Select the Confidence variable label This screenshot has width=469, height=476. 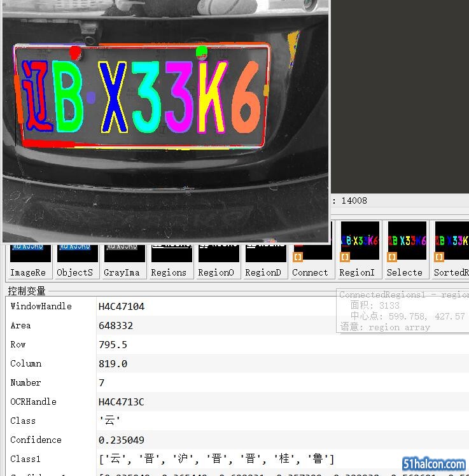pos(36,440)
